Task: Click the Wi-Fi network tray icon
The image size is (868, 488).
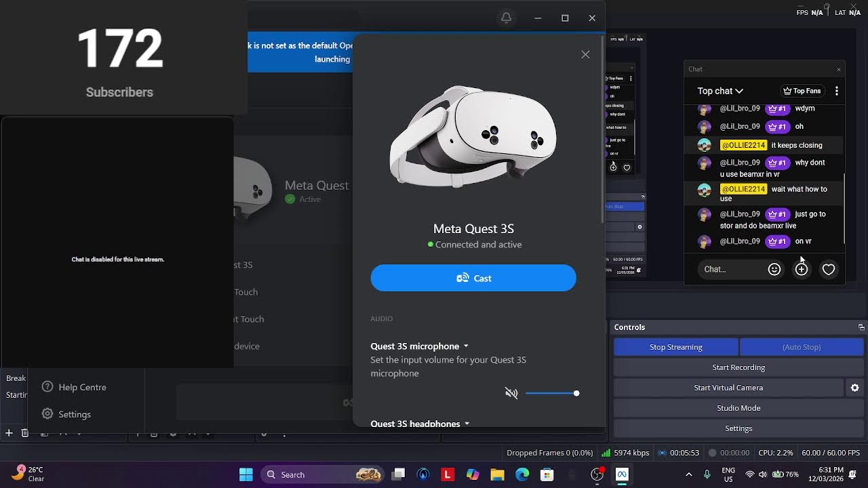Action: [749, 474]
